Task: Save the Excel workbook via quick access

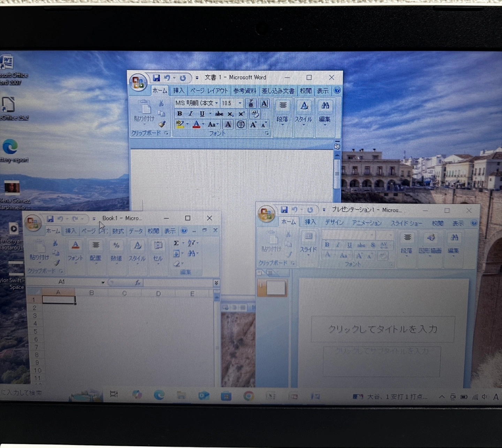Action: tap(50, 218)
